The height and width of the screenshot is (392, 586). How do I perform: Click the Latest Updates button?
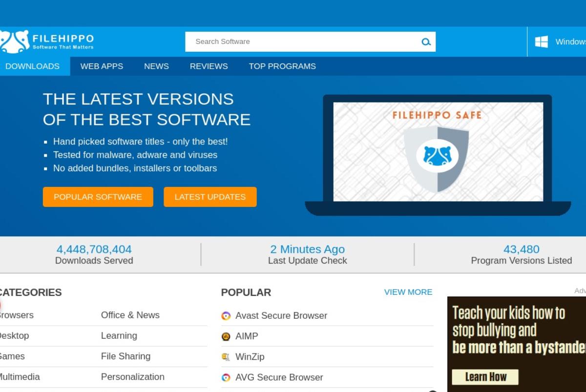(210, 197)
